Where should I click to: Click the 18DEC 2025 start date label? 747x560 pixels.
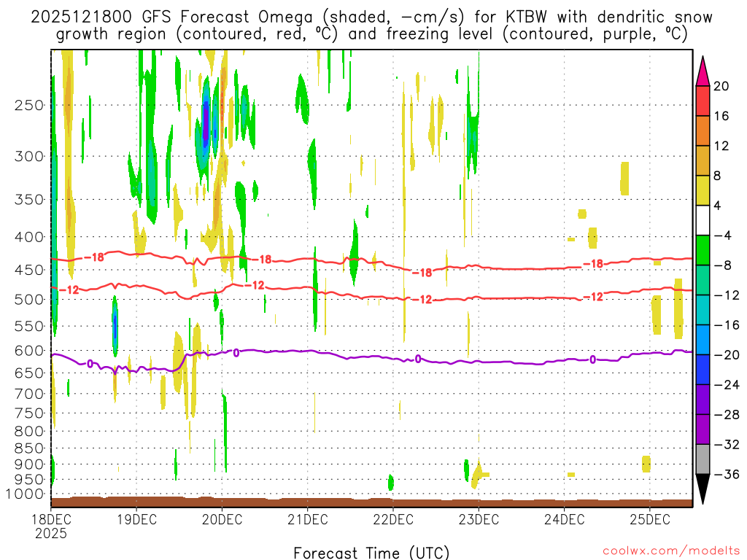click(x=51, y=526)
